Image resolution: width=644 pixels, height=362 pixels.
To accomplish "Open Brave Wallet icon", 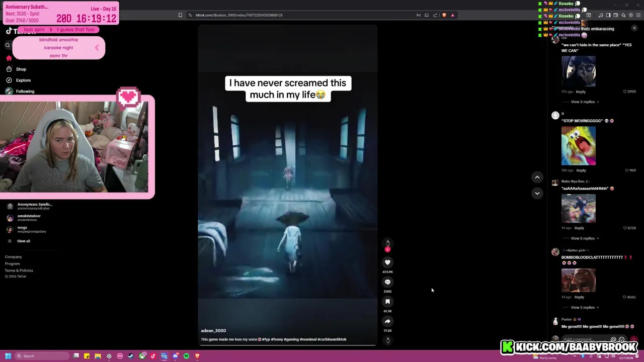I will pos(616,15).
